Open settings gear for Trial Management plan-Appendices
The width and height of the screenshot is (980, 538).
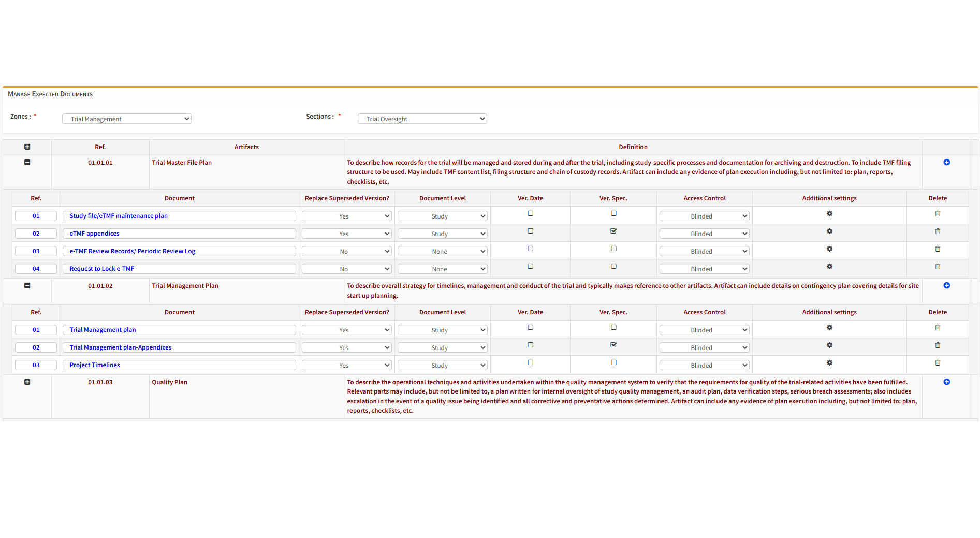[x=829, y=345]
